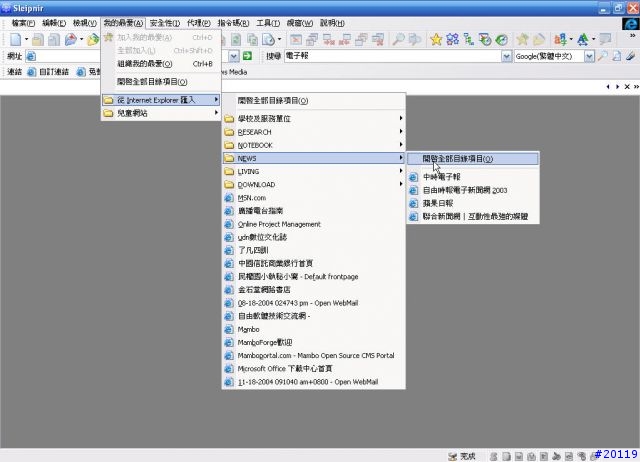Click the tab bar left arrow
The height and width of the screenshot is (462, 640).
click(608, 87)
